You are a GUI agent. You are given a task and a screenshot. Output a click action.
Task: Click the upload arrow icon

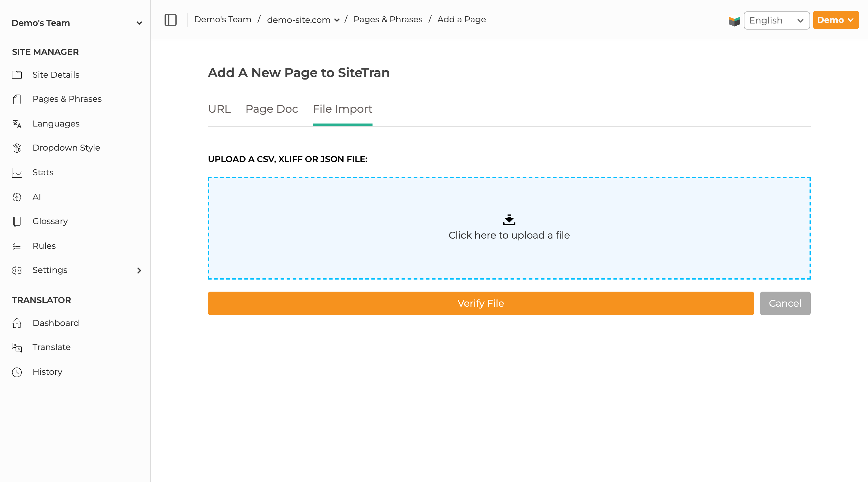pos(509,220)
